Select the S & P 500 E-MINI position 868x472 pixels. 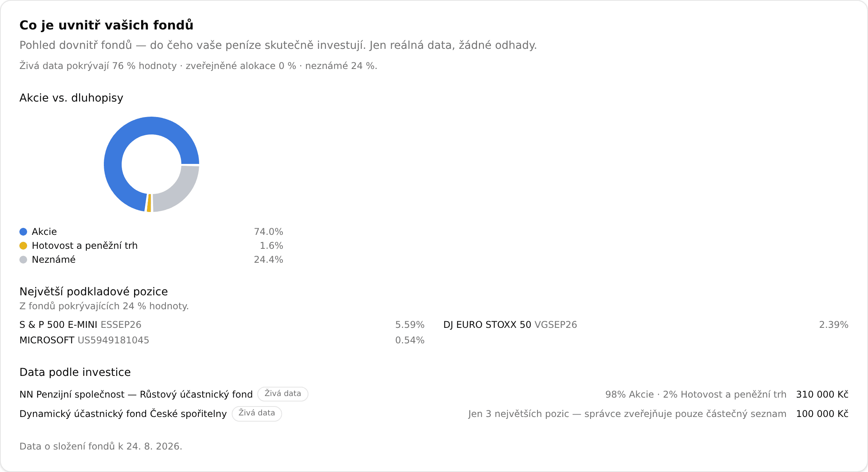(x=222, y=325)
